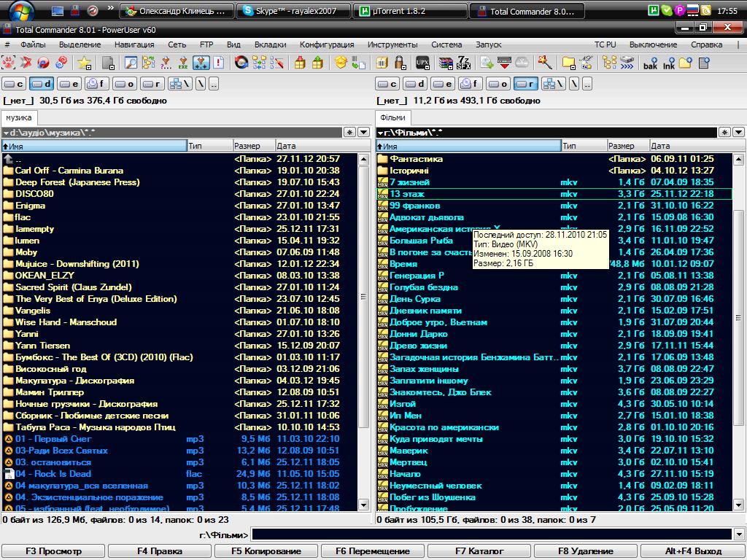Click the folder tree toolbar icon
The height and width of the screenshot is (560, 747).
(609, 63)
